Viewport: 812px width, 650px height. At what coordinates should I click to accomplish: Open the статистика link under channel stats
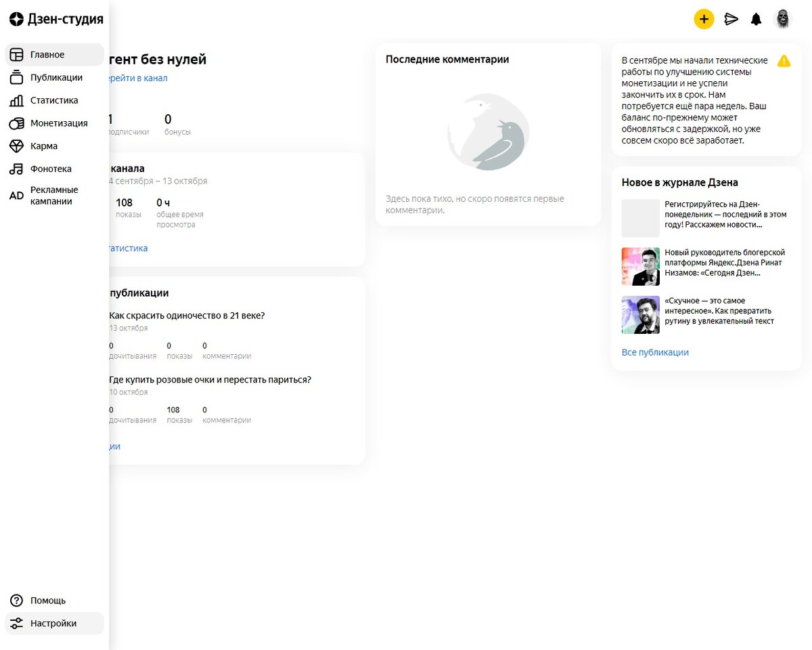pos(129,248)
